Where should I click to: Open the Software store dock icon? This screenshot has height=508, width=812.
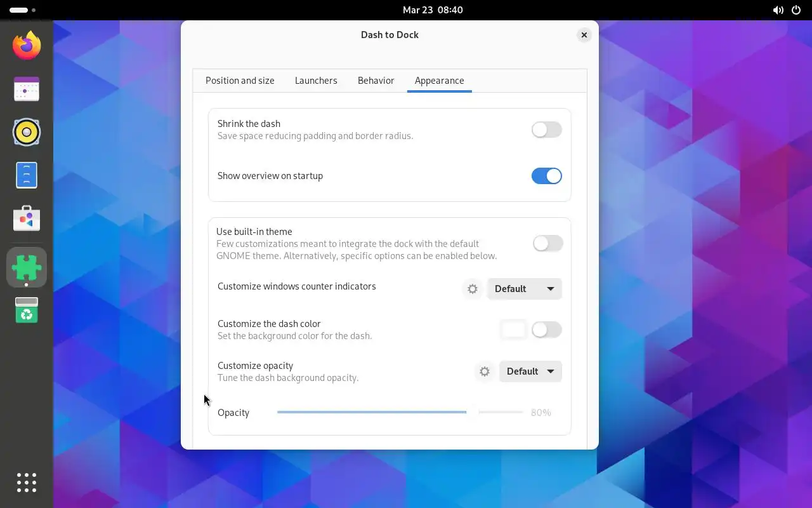point(27,218)
